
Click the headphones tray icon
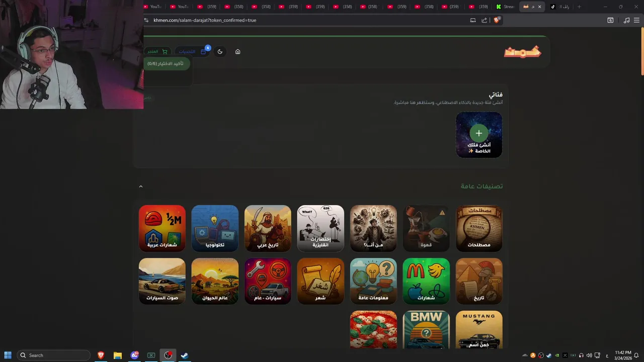click(x=581, y=355)
